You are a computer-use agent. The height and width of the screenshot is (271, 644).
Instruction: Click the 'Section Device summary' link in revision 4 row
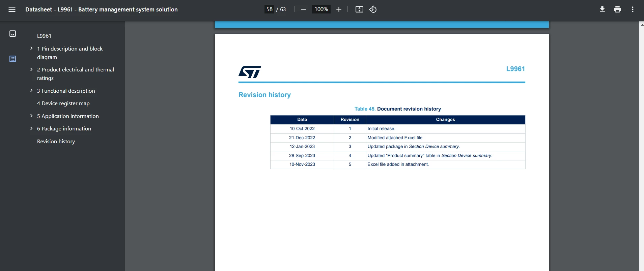pyautogui.click(x=466, y=156)
